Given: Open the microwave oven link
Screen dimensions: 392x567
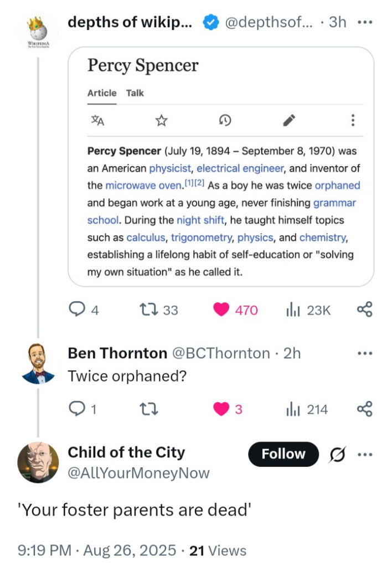Looking at the screenshot, I should click(x=136, y=185).
